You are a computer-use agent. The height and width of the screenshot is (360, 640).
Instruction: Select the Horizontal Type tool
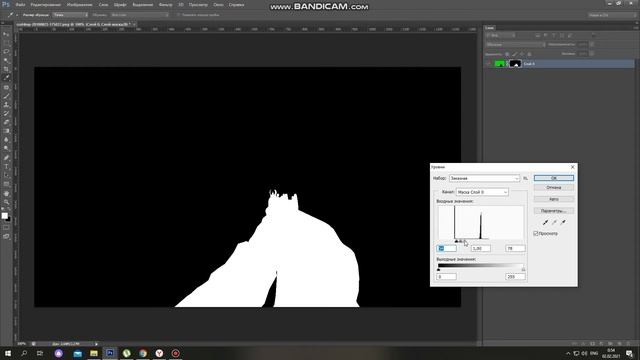click(x=6, y=167)
